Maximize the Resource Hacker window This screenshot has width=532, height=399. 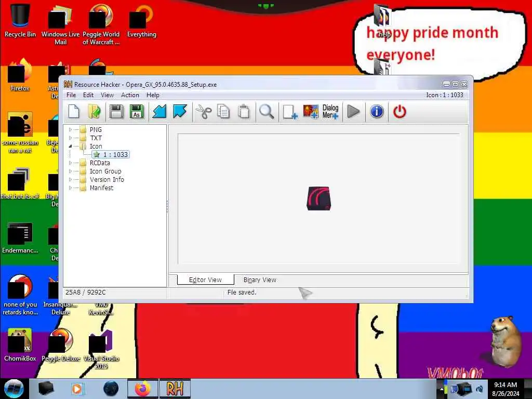coord(455,85)
